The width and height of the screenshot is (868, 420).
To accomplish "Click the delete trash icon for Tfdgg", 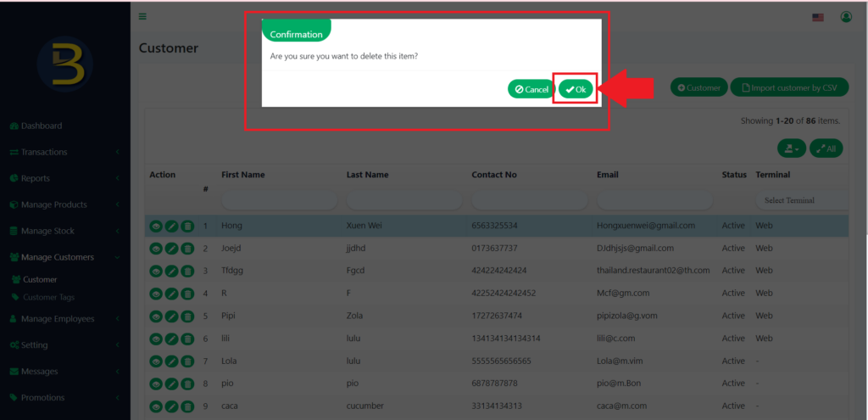I will click(x=187, y=271).
